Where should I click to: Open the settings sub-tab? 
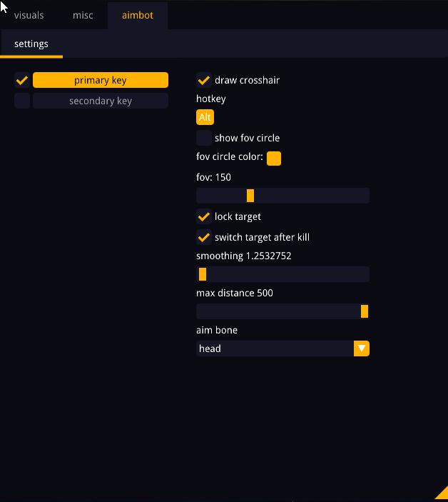point(31,44)
